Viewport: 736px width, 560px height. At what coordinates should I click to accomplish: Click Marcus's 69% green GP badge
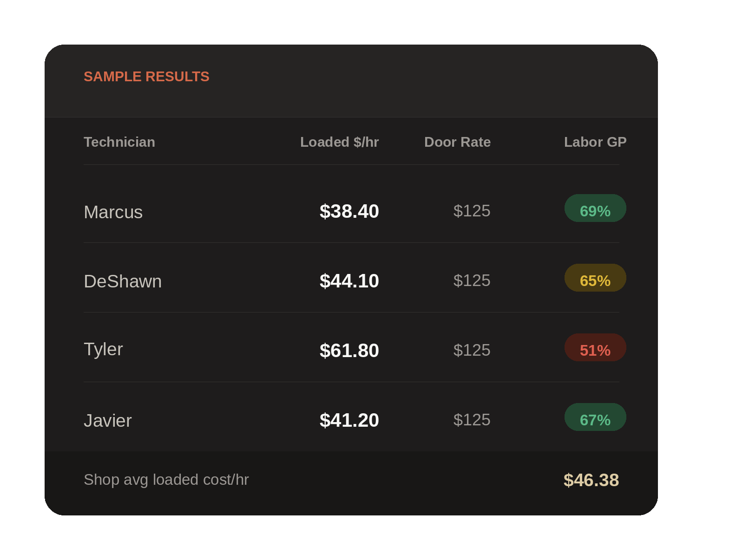[x=595, y=208]
